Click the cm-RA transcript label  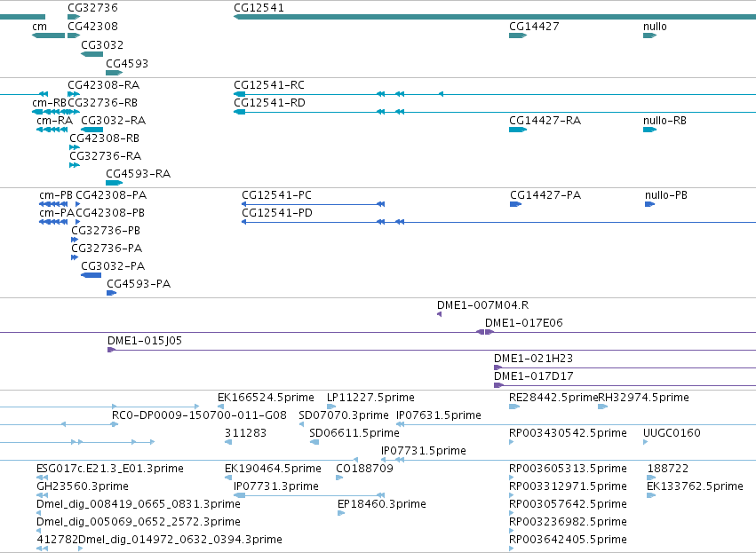(54, 121)
